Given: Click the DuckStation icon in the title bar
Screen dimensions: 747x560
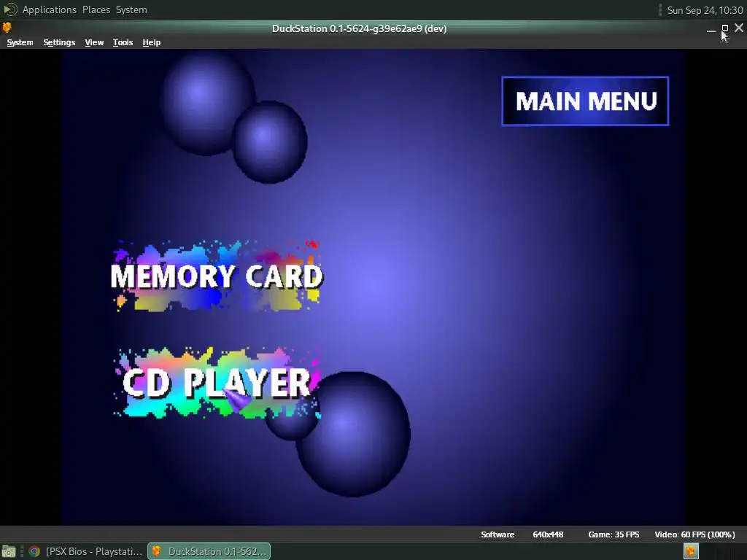Looking at the screenshot, I should click(x=7, y=28).
